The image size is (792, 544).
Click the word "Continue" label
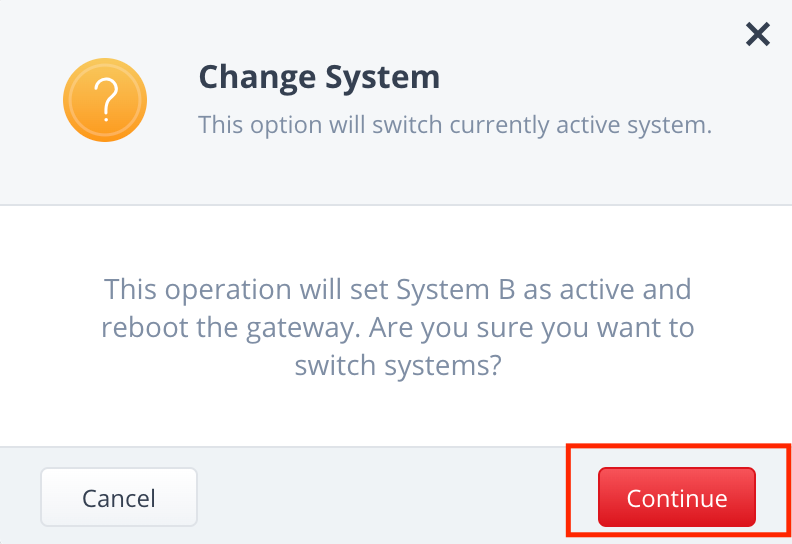tap(677, 499)
